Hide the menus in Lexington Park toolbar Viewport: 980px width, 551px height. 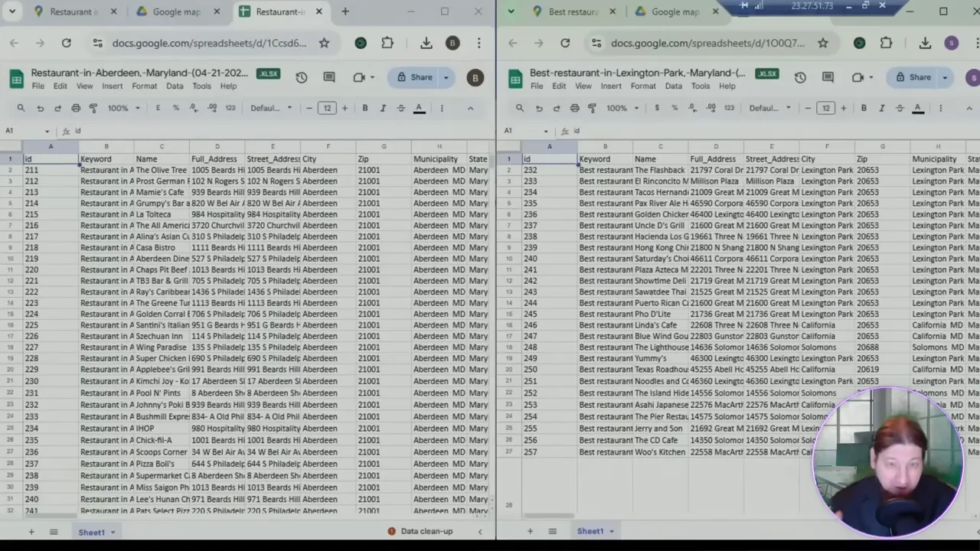(x=969, y=108)
